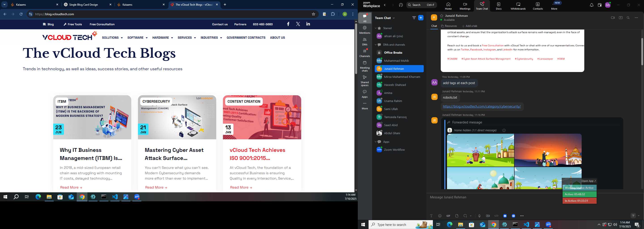Open Shared spaces in Zoom sidebar
Screen dimensions: 644x229
[x=365, y=81]
